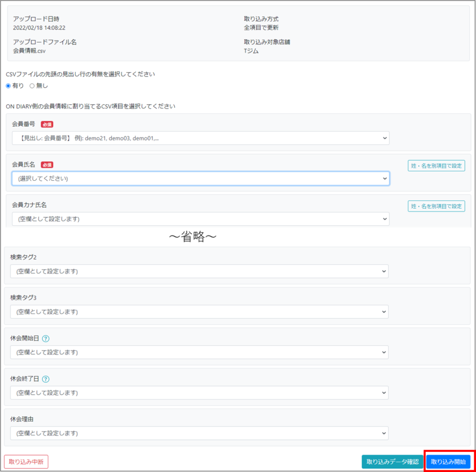
Task: Click help icon next to 休会終了日
Action: [x=46, y=379]
